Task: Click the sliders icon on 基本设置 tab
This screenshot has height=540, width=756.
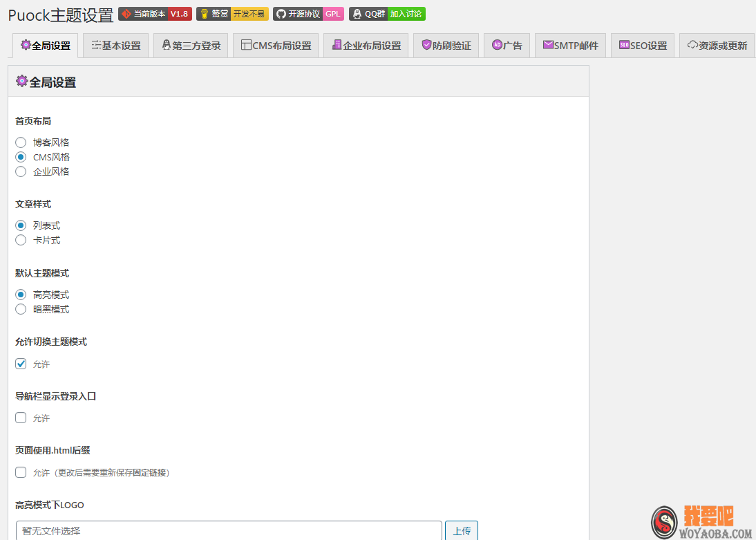Action: click(x=97, y=45)
